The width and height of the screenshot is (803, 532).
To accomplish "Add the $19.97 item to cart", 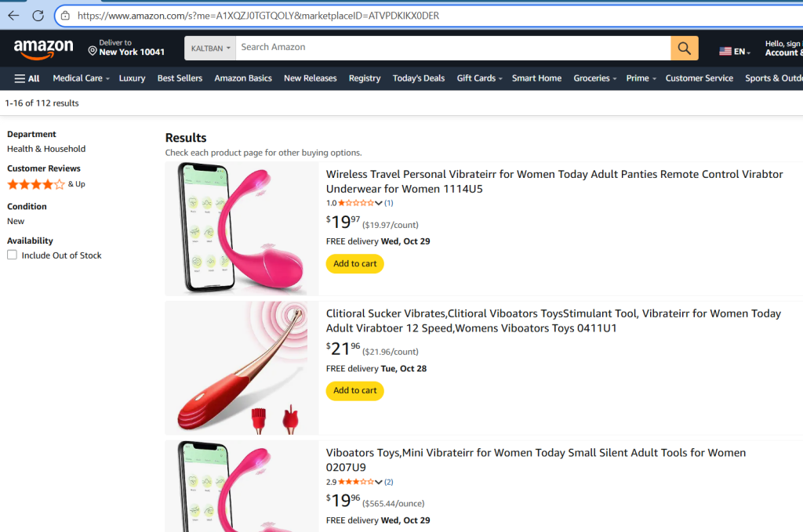I will tap(354, 264).
